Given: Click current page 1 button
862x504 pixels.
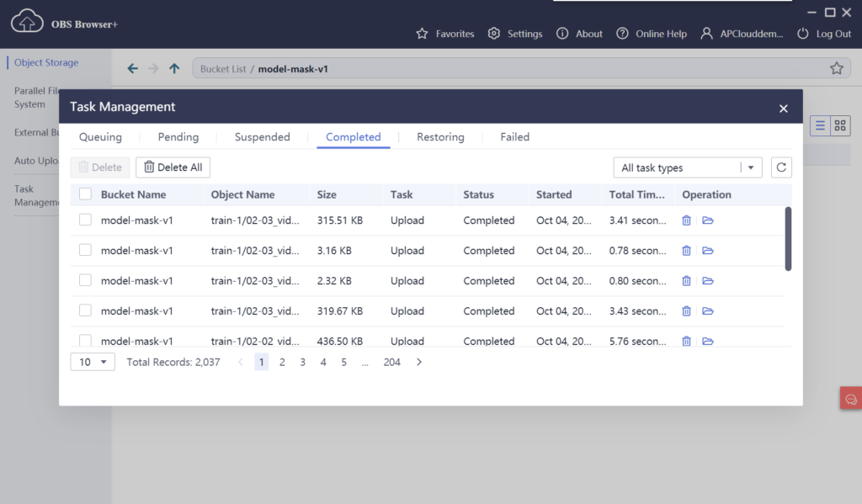Looking at the screenshot, I should 261,362.
